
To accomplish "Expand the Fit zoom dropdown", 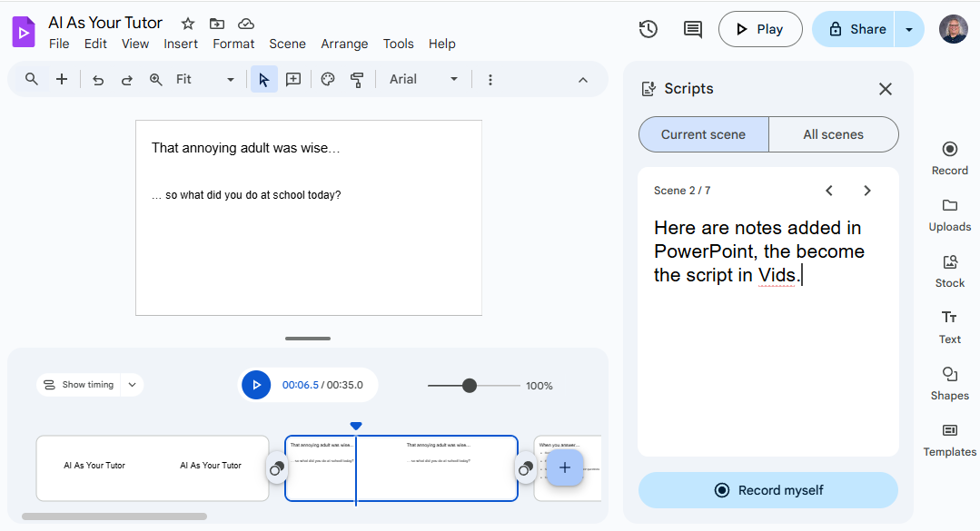I will pyautogui.click(x=205, y=80).
